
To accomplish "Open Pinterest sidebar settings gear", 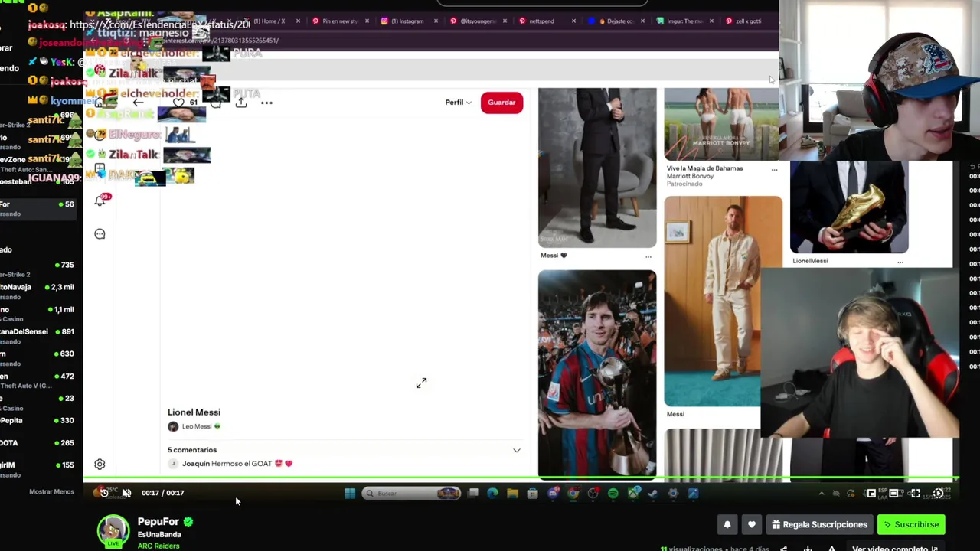I will pyautogui.click(x=100, y=465).
